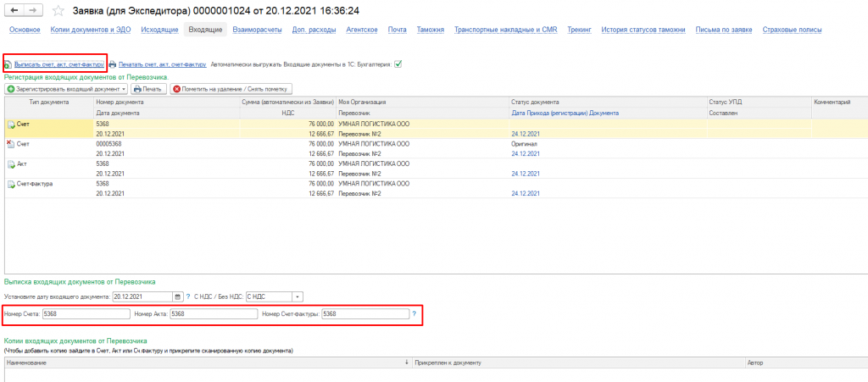Switch to the Исходящие tab
This screenshot has height=382, width=868.
pos(159,30)
